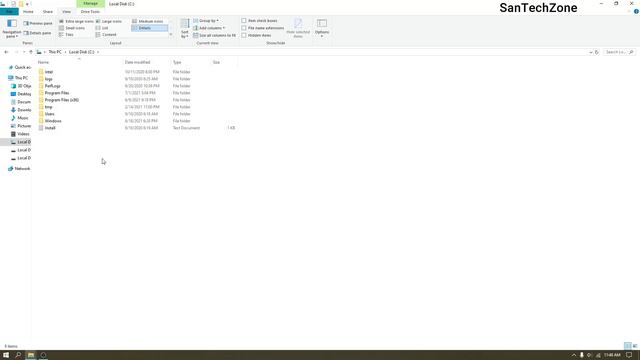This screenshot has width=640, height=360.
Task: Switch to the Share ribbon tab
Action: click(x=48, y=11)
